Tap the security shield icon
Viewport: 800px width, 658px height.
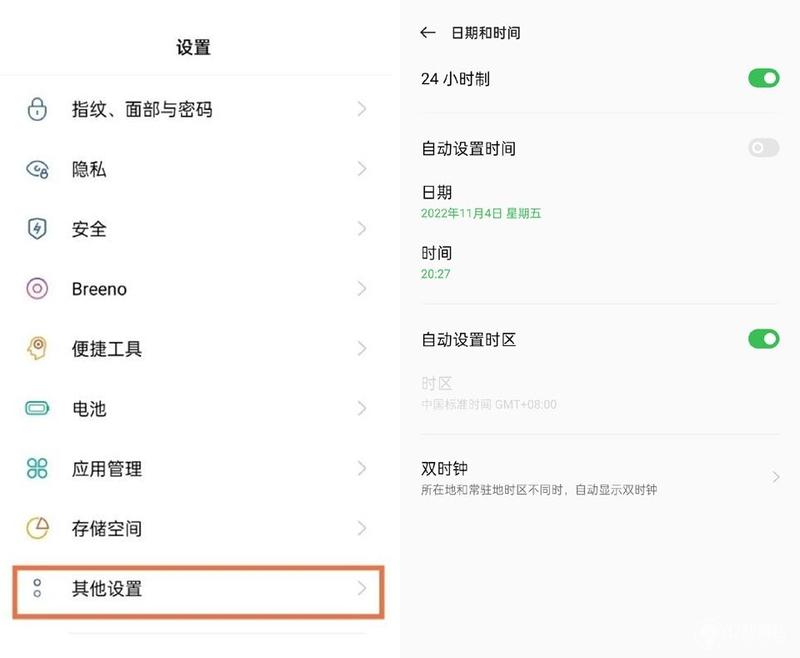[37, 229]
